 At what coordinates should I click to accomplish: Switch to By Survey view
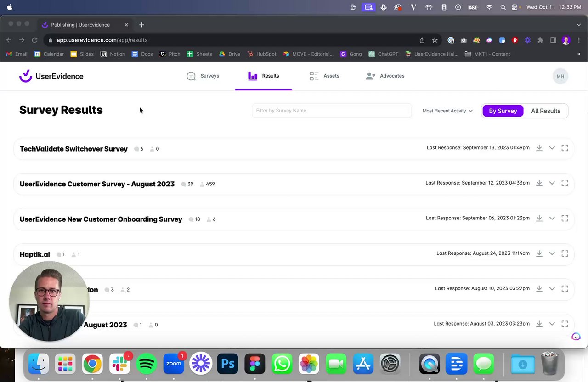(503, 111)
